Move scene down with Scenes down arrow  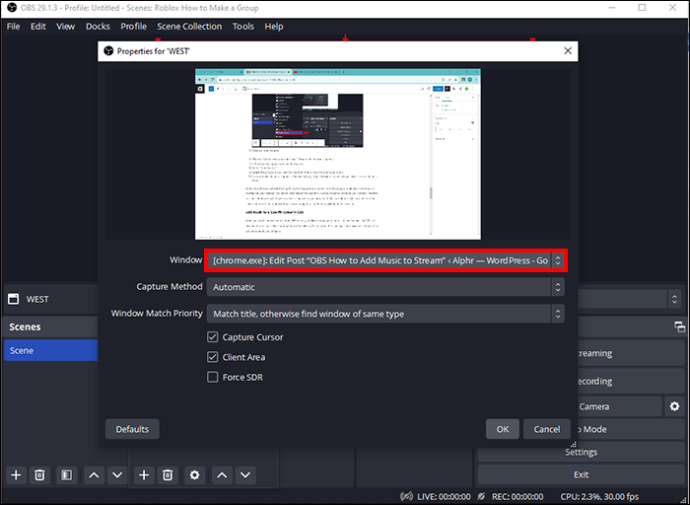click(x=117, y=475)
